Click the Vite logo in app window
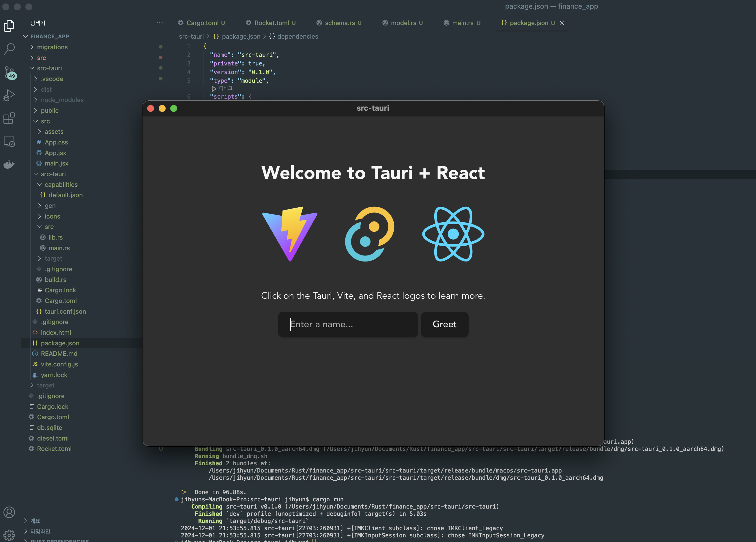The height and width of the screenshot is (542, 756). pyautogui.click(x=290, y=234)
